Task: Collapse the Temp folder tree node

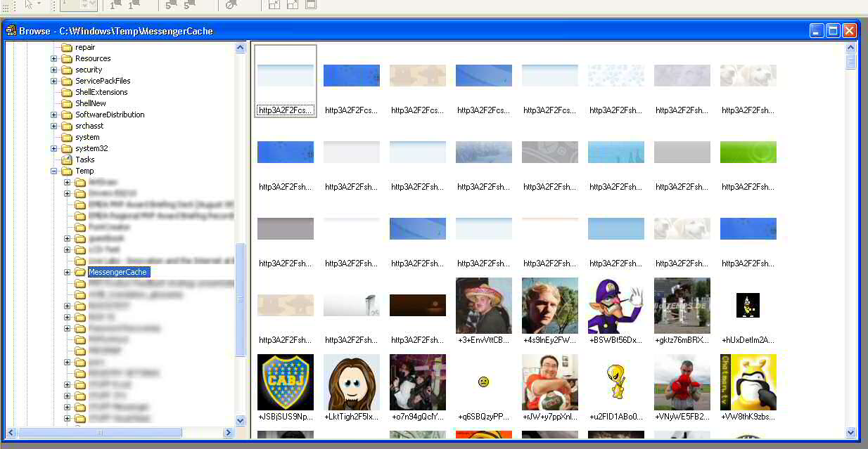Action: tap(54, 171)
